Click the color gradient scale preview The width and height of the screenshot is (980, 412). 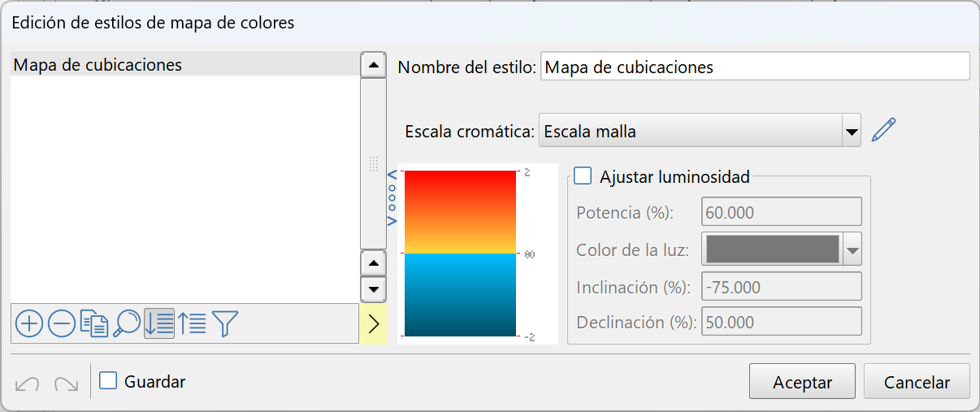(461, 254)
